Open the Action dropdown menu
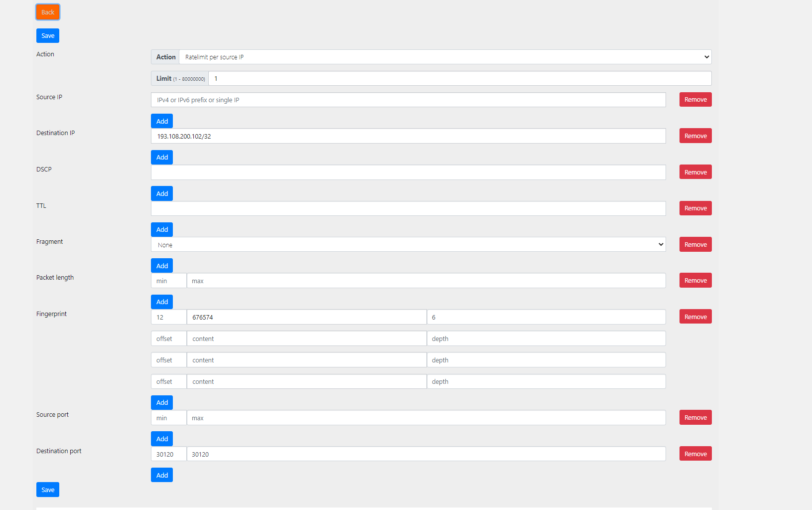 [x=445, y=57]
